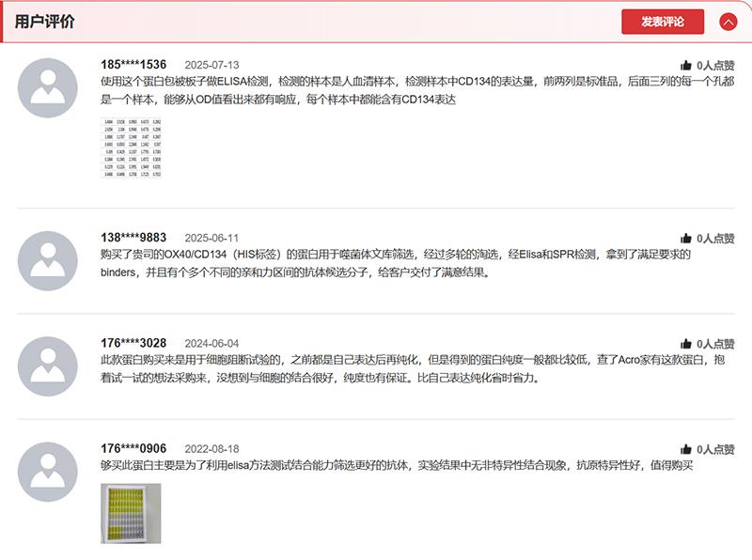Open the ELISA data table thumbnail
Image resolution: width=752 pixels, height=560 pixels.
pos(131,148)
